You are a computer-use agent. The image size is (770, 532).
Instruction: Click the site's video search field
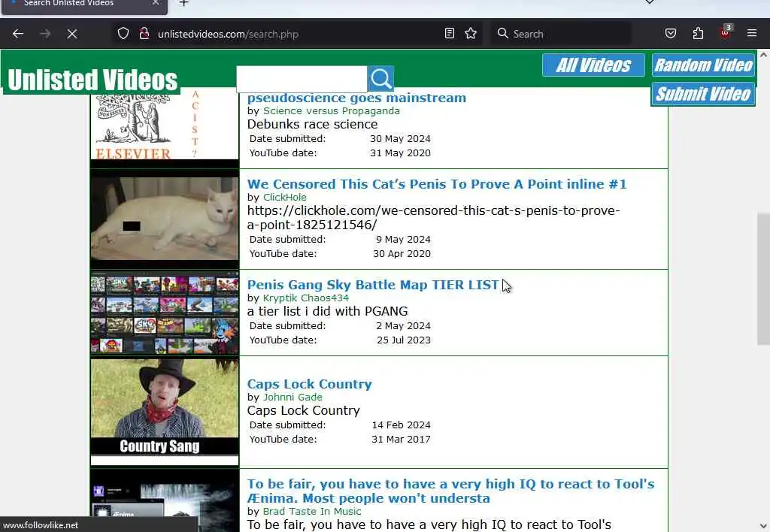302,79
